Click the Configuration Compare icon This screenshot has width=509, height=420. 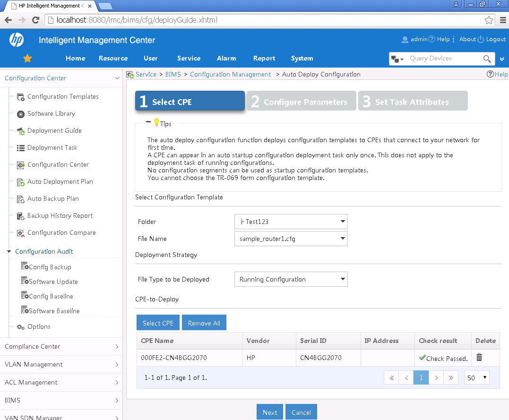[21, 233]
